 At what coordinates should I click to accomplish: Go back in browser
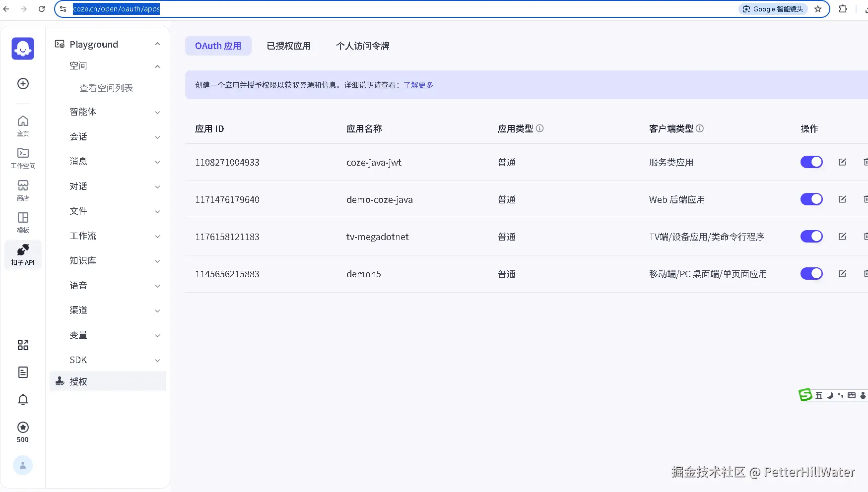[x=6, y=9]
